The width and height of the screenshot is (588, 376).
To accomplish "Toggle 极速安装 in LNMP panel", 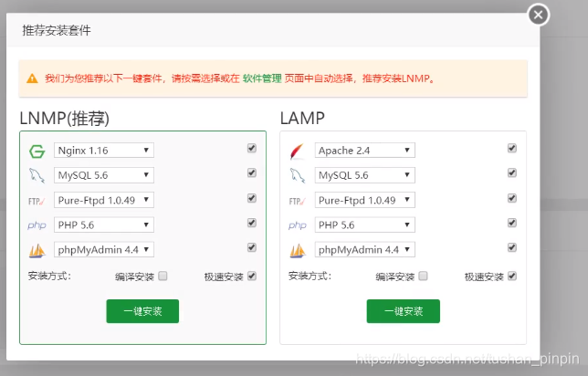I will [252, 277].
